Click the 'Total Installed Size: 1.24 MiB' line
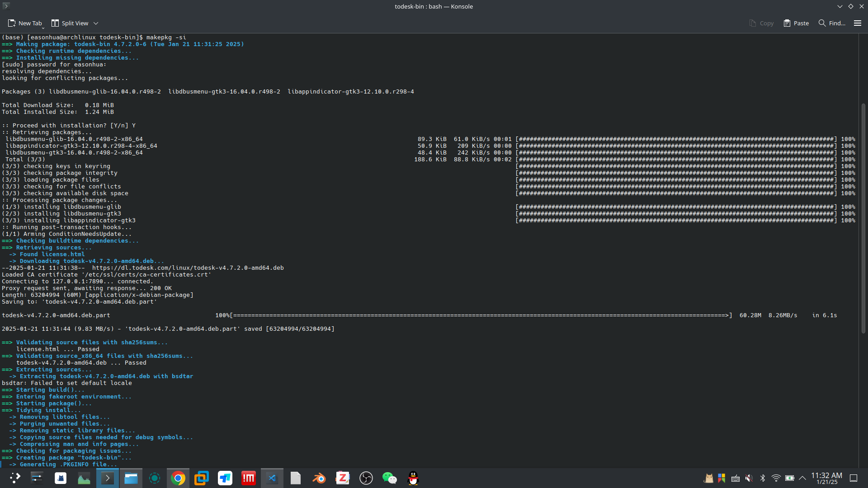This screenshot has height=488, width=868. click(58, 112)
